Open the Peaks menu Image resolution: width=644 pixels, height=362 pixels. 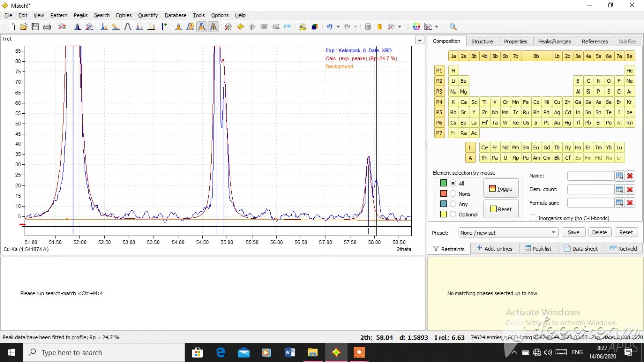coord(80,15)
